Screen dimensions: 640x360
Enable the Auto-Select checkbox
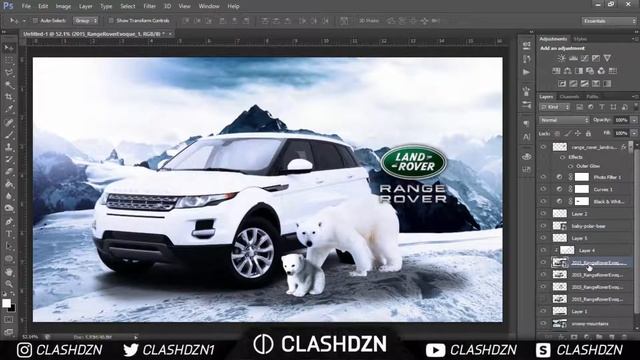tap(35, 20)
